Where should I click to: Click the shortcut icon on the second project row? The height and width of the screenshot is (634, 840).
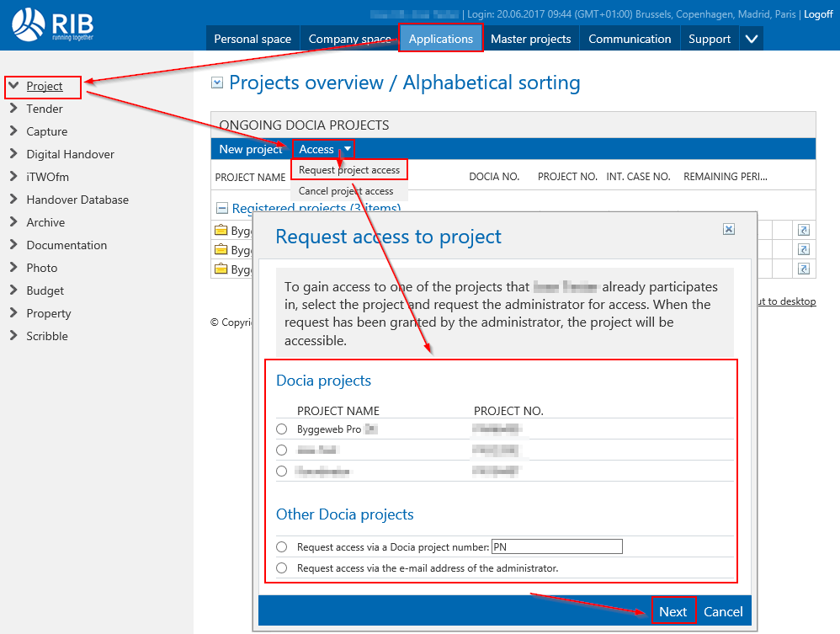coord(803,249)
